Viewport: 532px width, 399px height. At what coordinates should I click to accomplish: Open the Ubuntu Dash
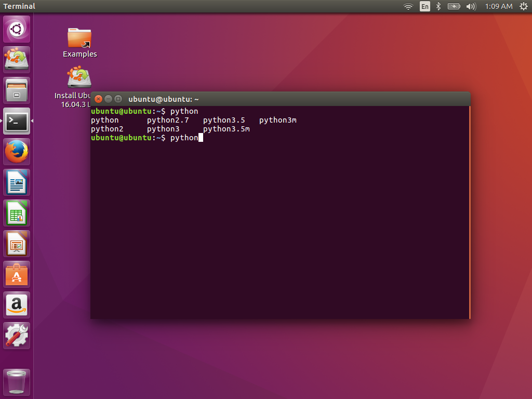[16, 29]
